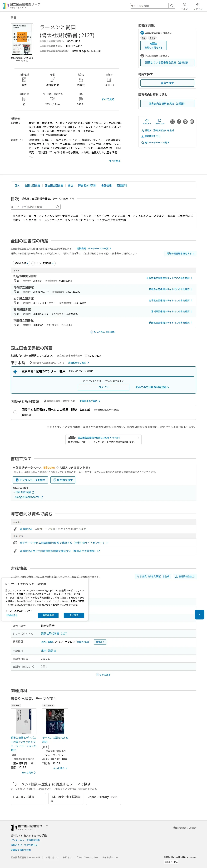Click the site search magnifier icon
207x868 pixels.
172,6
